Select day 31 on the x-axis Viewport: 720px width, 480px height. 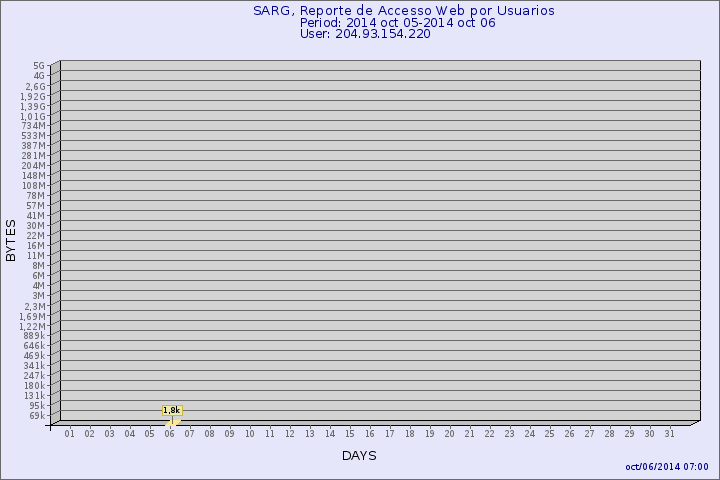(x=670, y=433)
